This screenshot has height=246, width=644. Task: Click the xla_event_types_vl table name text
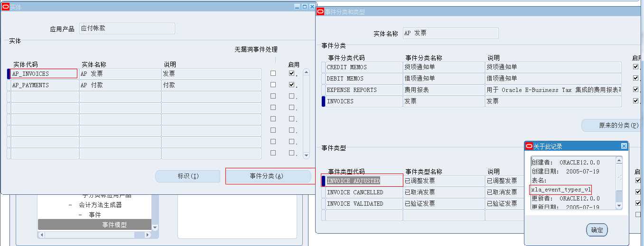pyautogui.click(x=561, y=190)
